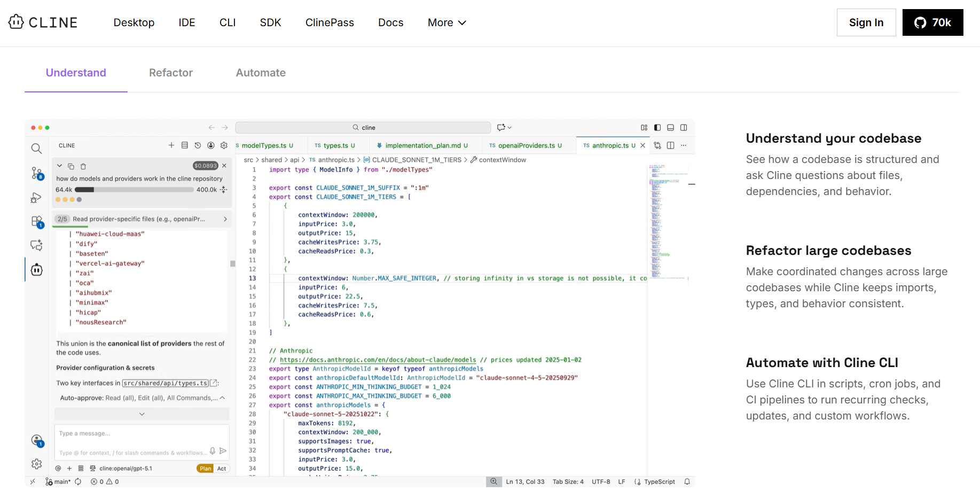Click the microphone icon in message box
Image resolution: width=980 pixels, height=498 pixels.
click(x=213, y=451)
